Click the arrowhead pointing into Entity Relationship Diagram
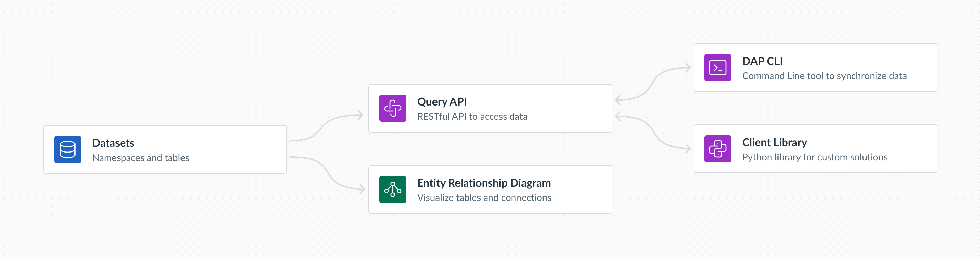980x257 pixels. coord(362,189)
